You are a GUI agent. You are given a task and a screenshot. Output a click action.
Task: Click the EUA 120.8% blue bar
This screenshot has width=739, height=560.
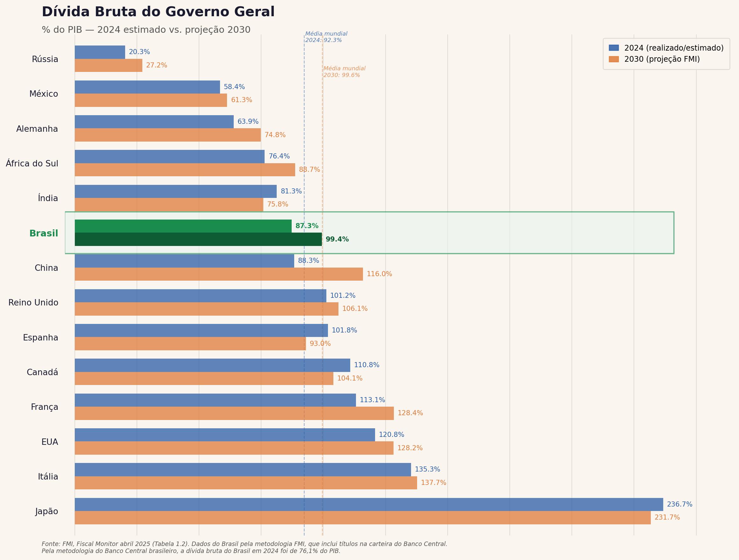tap(224, 435)
